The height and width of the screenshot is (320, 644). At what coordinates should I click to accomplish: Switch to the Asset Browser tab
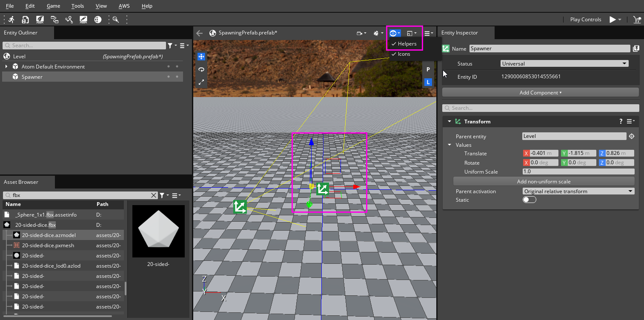pyautogui.click(x=26, y=182)
